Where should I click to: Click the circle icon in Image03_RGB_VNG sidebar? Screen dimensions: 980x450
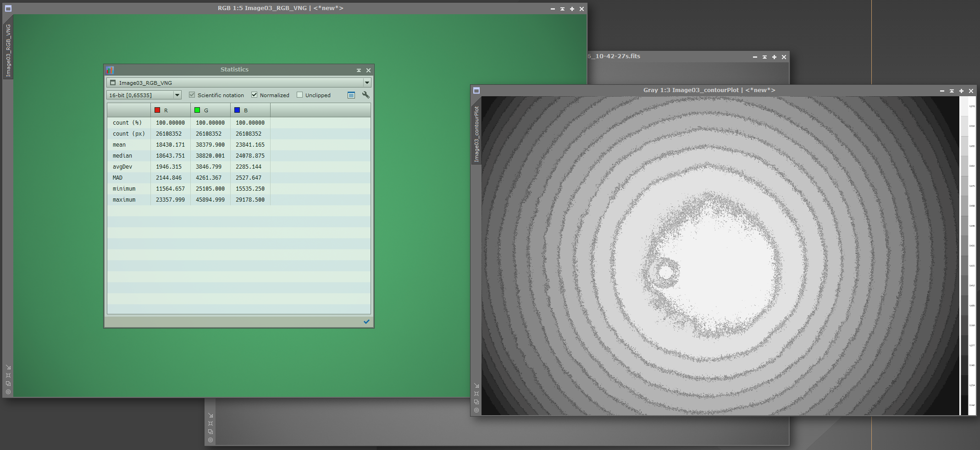8,392
